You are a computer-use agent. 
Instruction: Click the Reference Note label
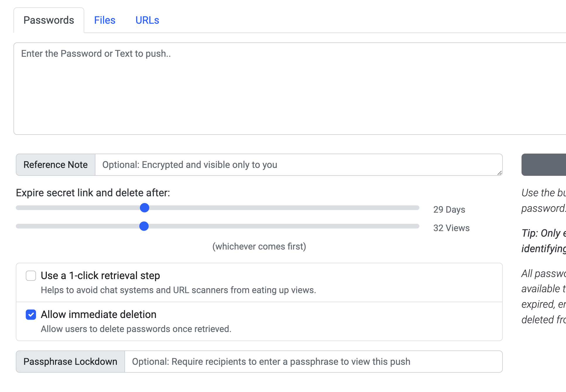click(56, 165)
